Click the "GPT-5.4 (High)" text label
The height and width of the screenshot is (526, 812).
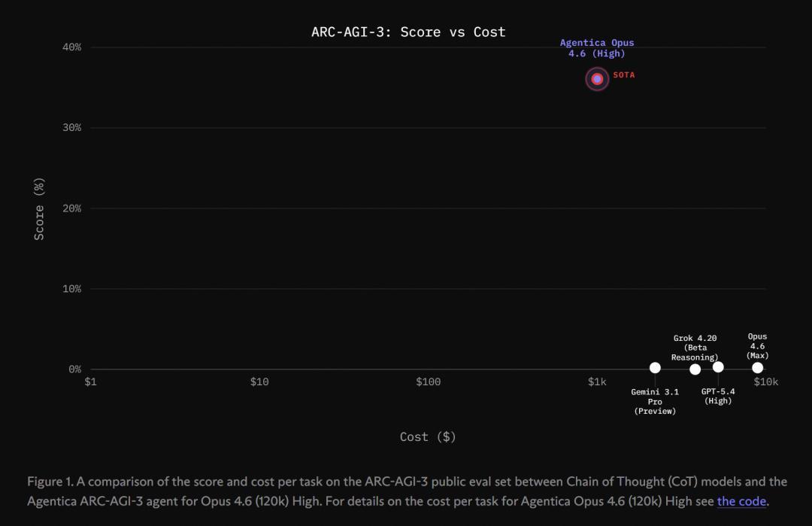(x=718, y=396)
